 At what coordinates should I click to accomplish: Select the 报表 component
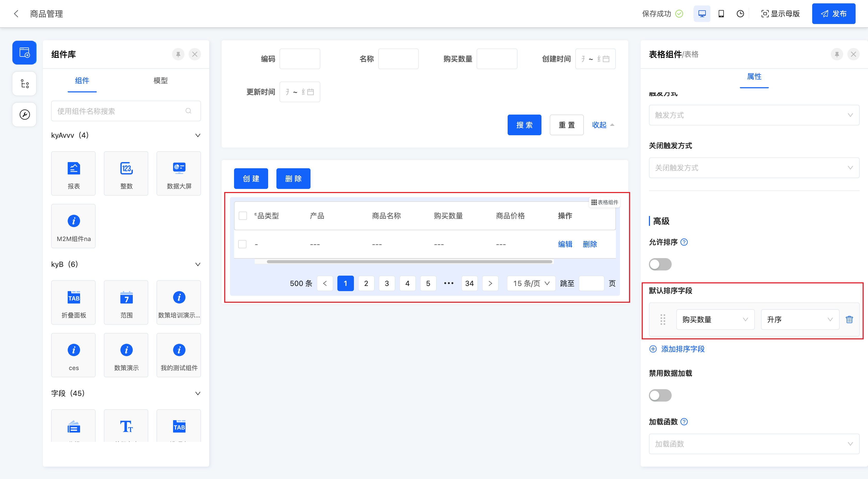pyautogui.click(x=73, y=173)
